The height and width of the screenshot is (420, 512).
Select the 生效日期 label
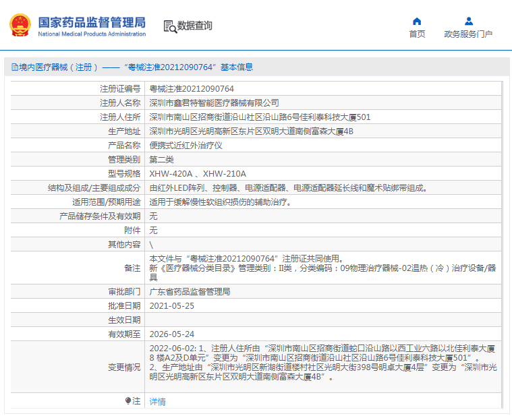coord(124,320)
